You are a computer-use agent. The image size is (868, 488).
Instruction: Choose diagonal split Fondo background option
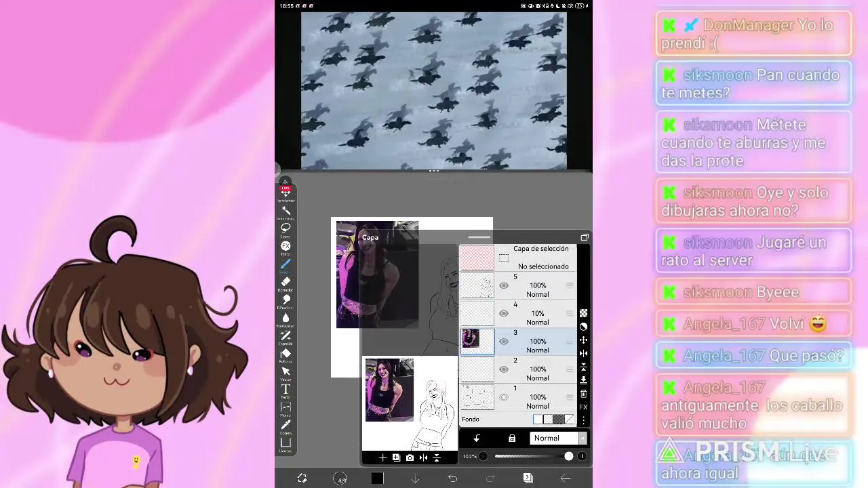[569, 420]
